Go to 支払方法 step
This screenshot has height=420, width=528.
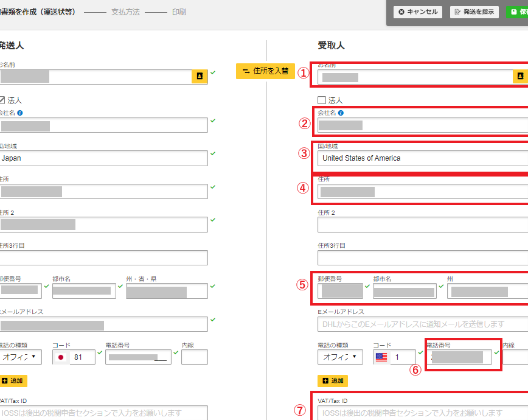click(x=125, y=12)
